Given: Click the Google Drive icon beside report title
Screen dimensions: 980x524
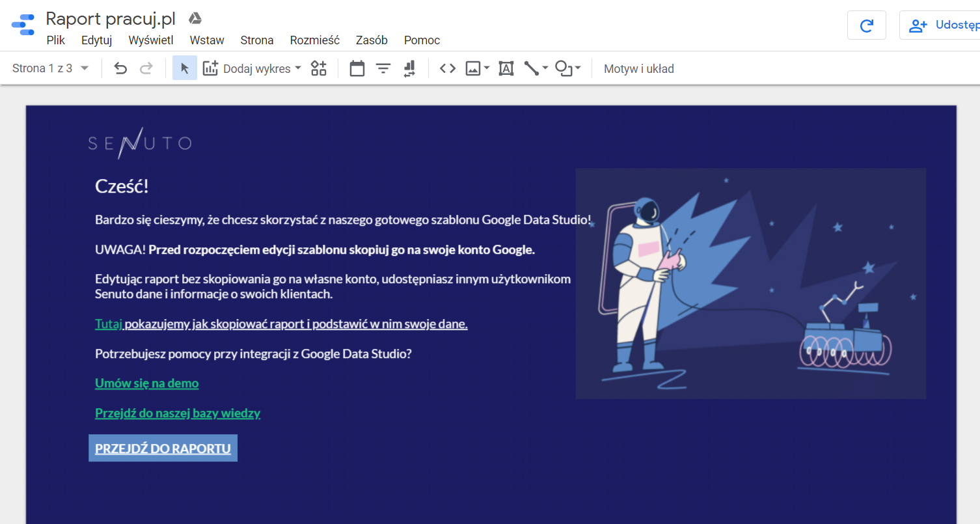Looking at the screenshot, I should coord(195,18).
